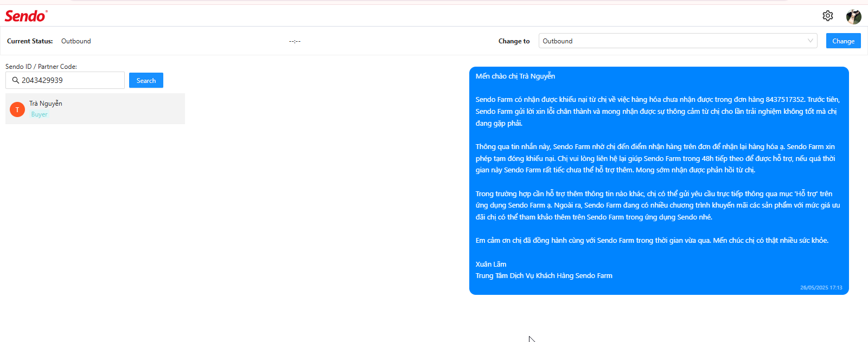
Task: Click the Change button
Action: [843, 41]
